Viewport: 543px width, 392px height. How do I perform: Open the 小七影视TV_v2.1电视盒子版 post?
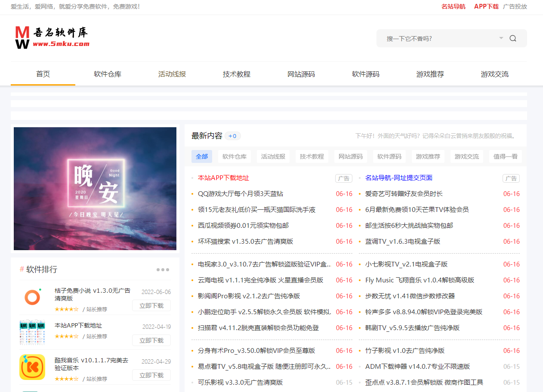point(406,264)
